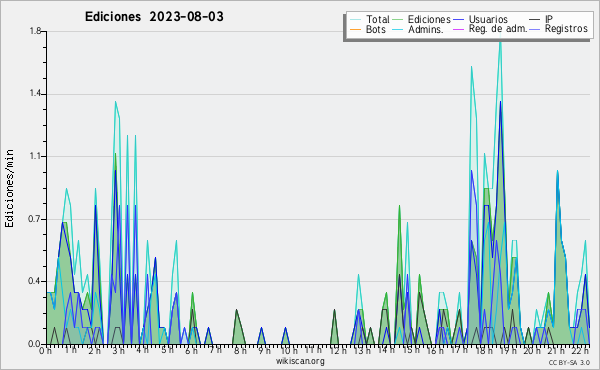
Task: Click the '3 h' x-axis label
Action: coord(118,350)
